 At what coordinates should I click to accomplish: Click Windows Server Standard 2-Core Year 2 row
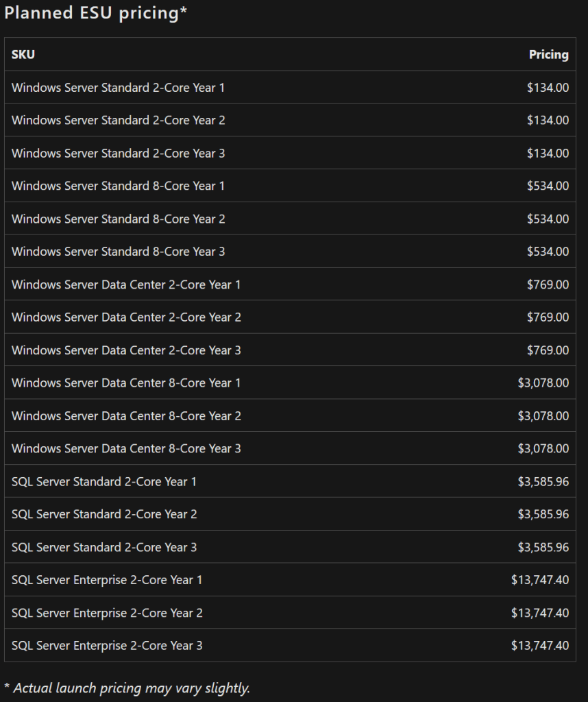(118, 121)
